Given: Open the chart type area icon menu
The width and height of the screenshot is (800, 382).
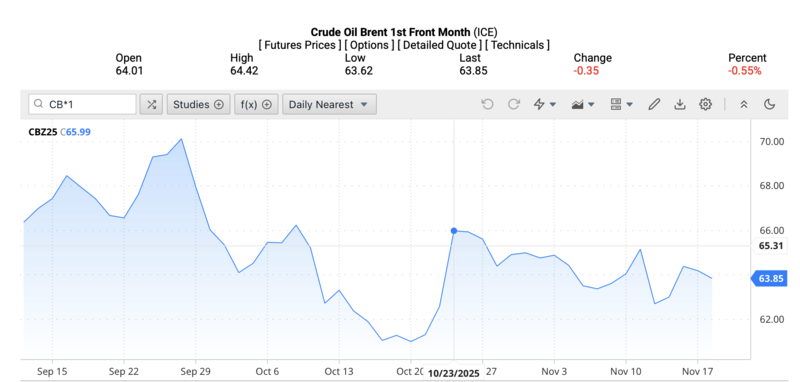Looking at the screenshot, I should (583, 105).
